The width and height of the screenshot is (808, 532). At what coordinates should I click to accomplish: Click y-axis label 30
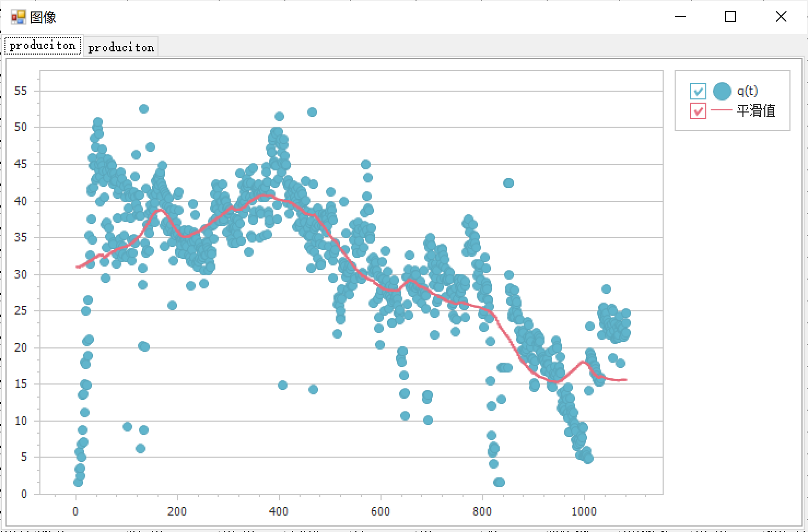pos(20,274)
